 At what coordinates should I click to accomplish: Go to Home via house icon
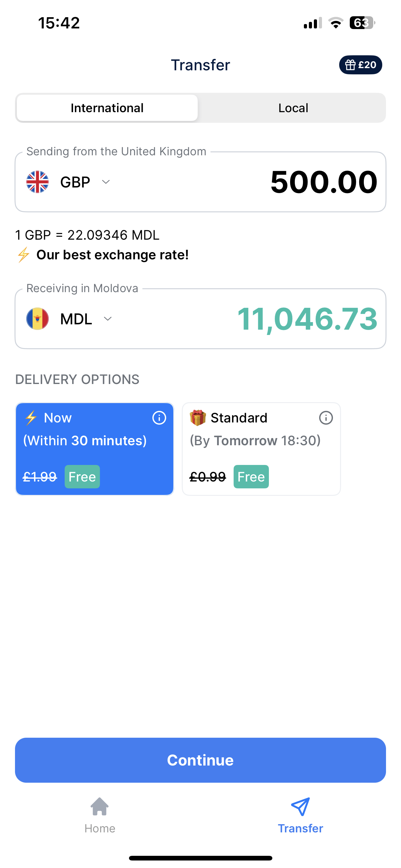click(x=100, y=807)
